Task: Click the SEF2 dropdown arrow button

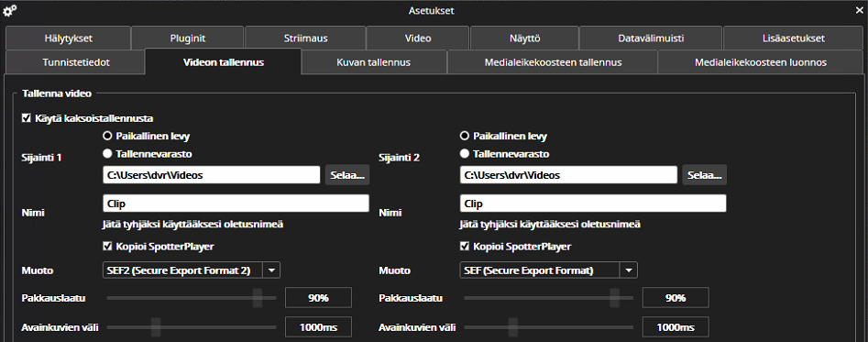Action: click(x=271, y=270)
